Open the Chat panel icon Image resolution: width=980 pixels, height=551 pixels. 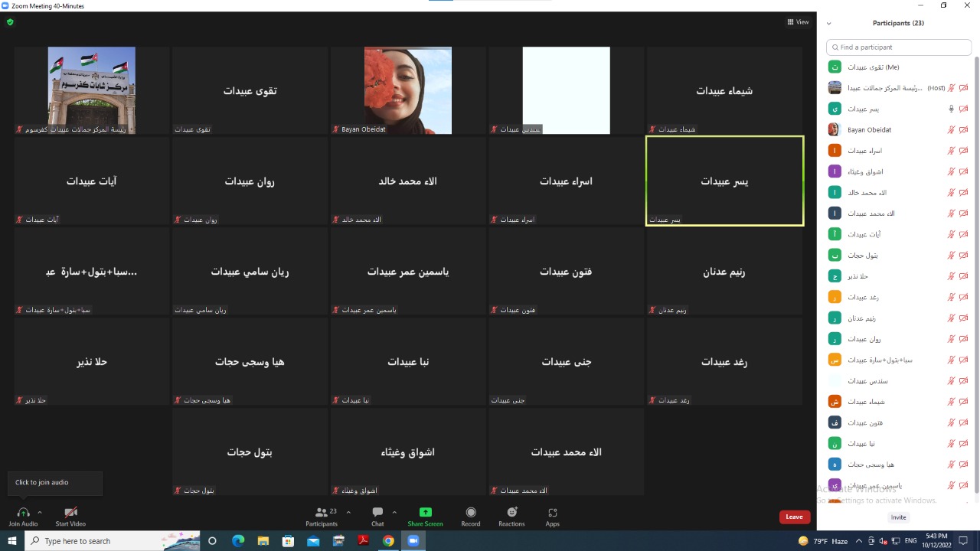pyautogui.click(x=377, y=513)
